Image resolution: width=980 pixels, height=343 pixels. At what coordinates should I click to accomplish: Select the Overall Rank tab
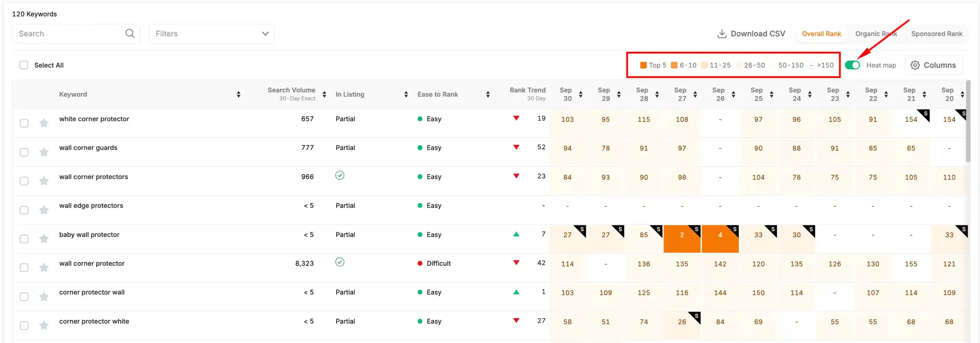point(822,34)
